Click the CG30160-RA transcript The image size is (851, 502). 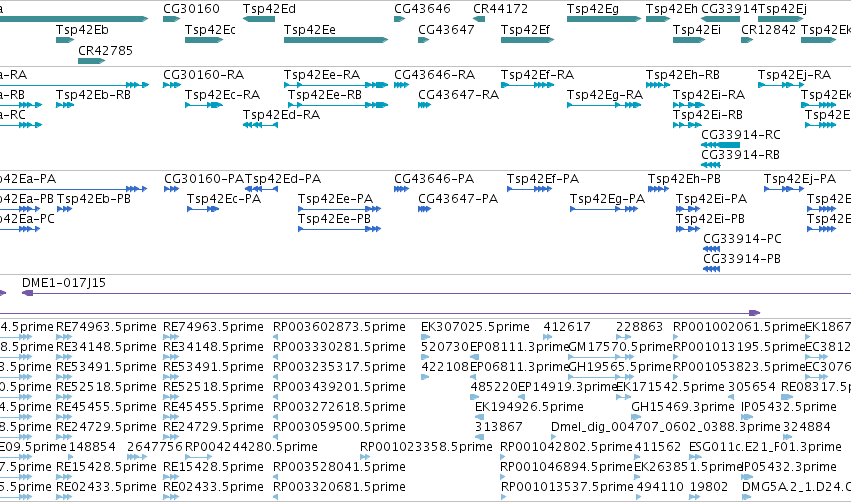click(x=172, y=85)
